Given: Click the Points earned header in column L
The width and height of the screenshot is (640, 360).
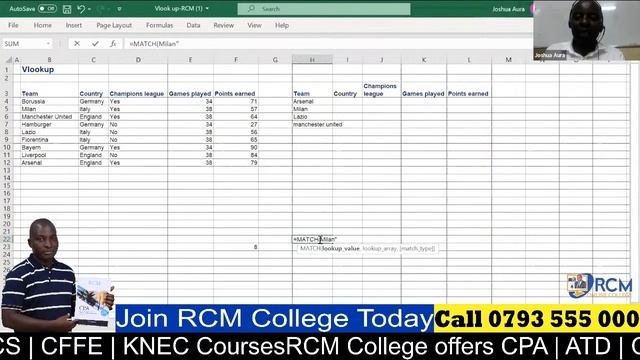Looking at the screenshot, I should (x=468, y=94).
